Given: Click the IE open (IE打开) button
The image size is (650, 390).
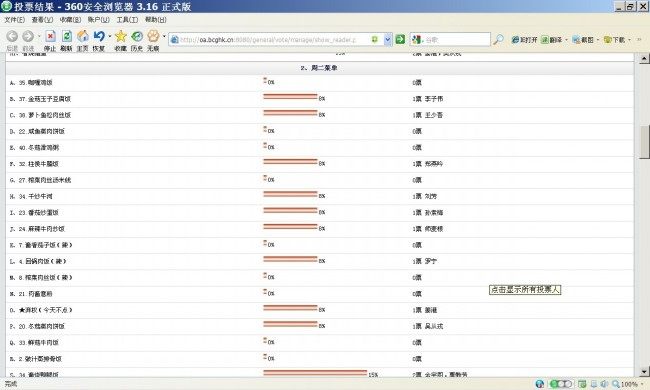Looking at the screenshot, I should (x=524, y=40).
